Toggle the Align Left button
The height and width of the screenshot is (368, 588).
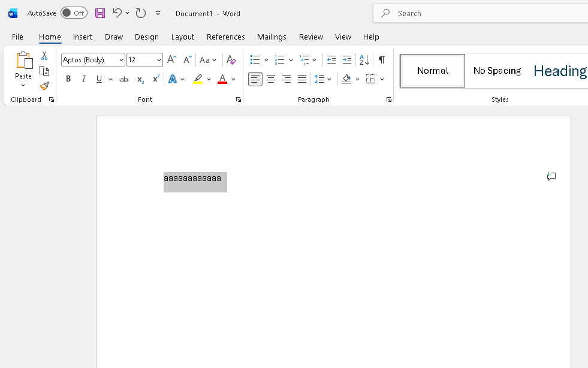[255, 79]
